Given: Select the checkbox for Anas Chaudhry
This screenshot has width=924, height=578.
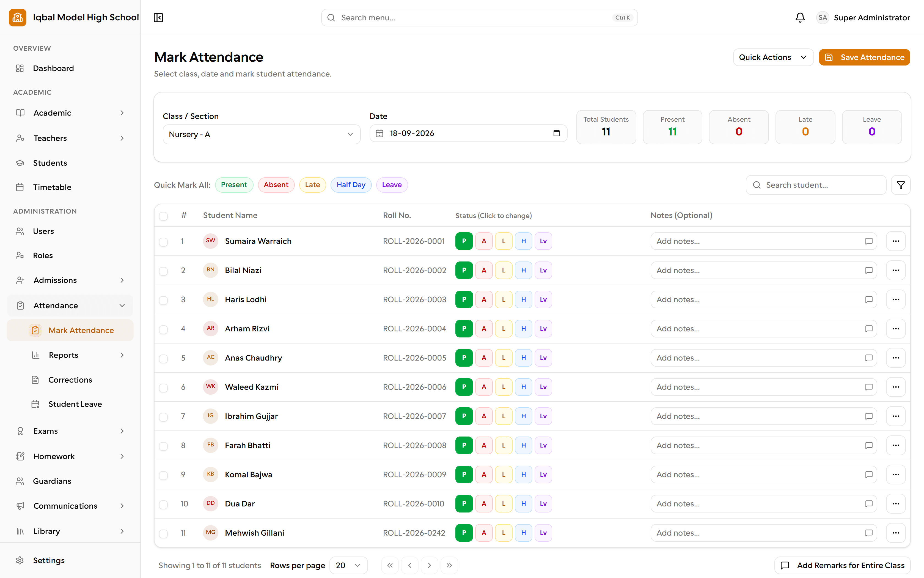Looking at the screenshot, I should coord(163,359).
